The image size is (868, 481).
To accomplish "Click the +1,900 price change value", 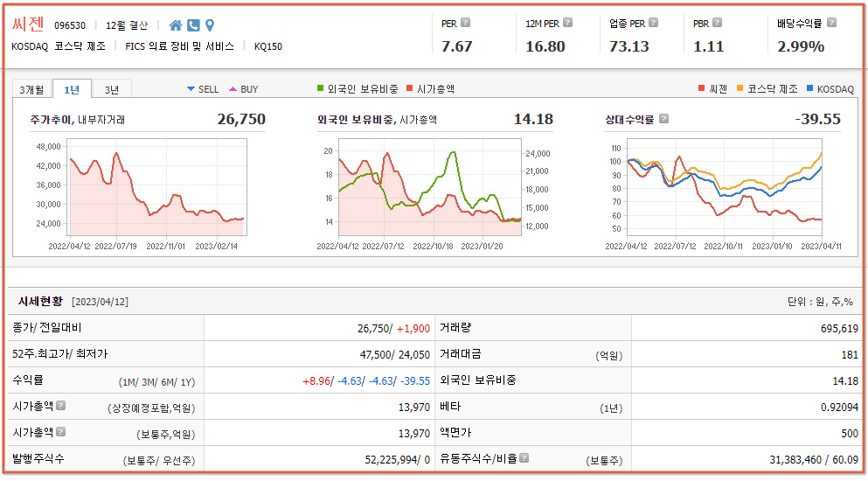I will point(413,329).
